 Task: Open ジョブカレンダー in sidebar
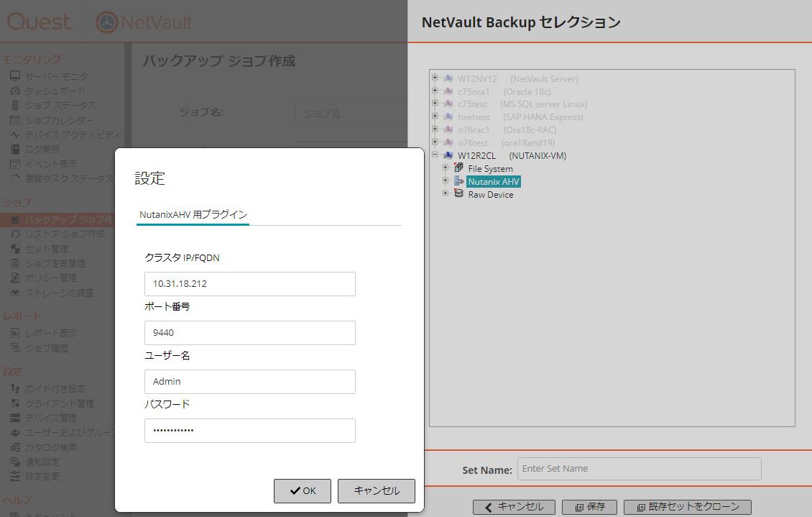[x=60, y=120]
